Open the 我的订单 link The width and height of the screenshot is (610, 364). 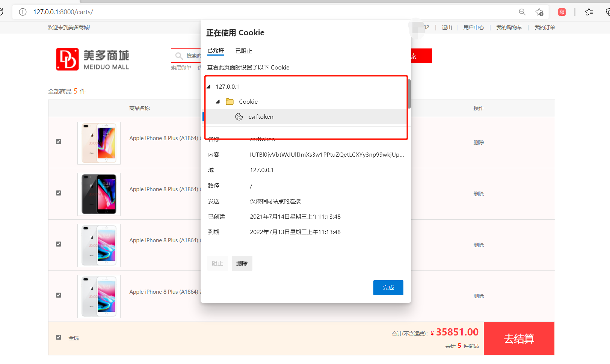(545, 27)
